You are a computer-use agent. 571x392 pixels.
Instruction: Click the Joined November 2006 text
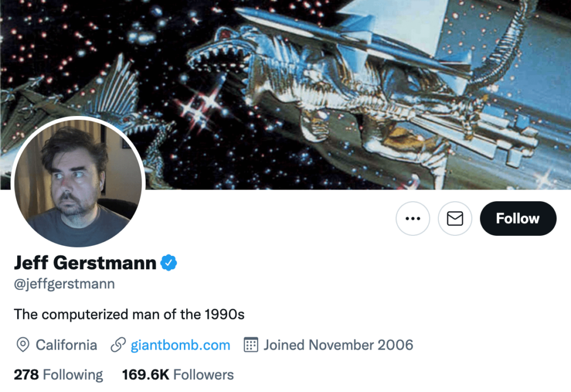pyautogui.click(x=338, y=345)
